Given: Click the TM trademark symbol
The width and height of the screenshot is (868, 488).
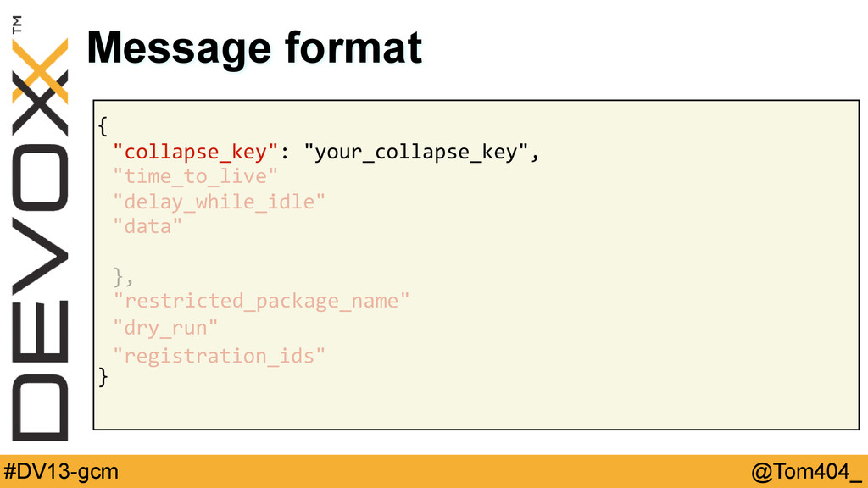Looking at the screenshot, I should [x=17, y=25].
